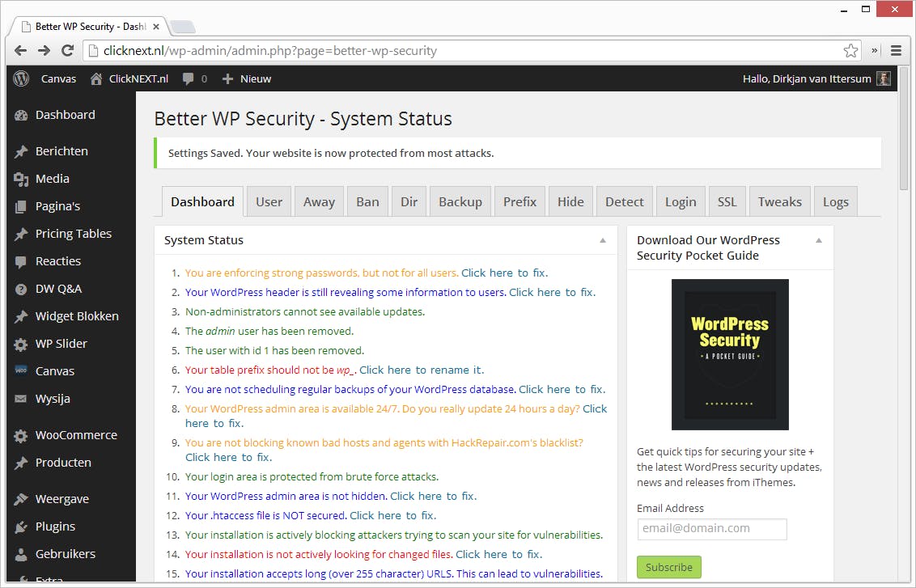Open WooCommerce from the sidebar
This screenshot has height=588, width=916.
[x=76, y=435]
